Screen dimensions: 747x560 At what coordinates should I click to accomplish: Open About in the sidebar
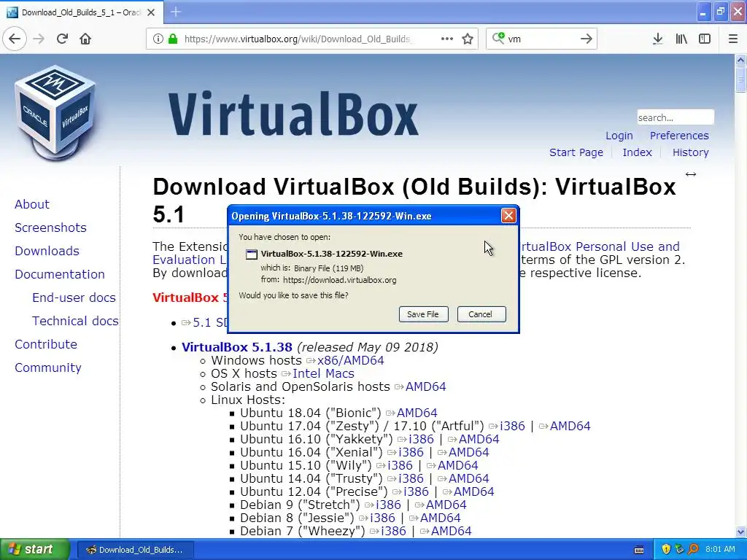(x=32, y=204)
